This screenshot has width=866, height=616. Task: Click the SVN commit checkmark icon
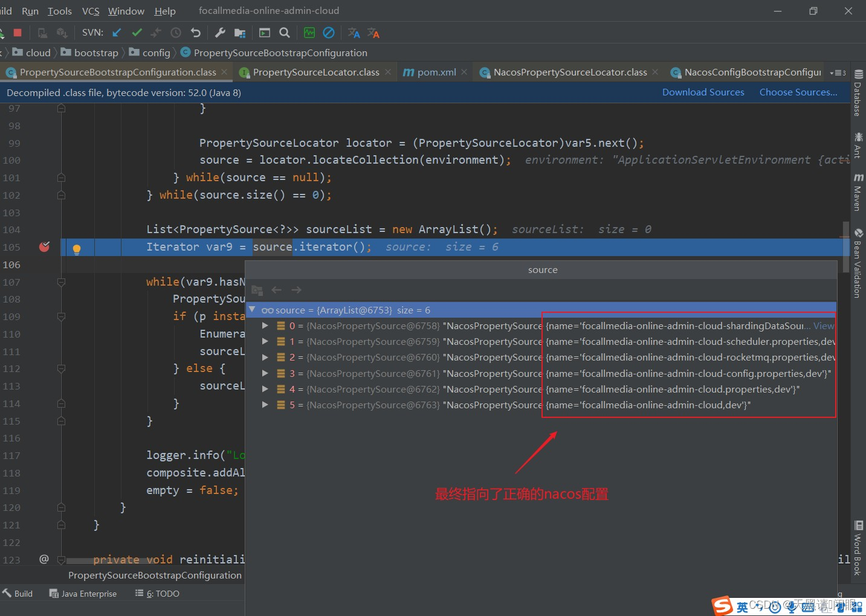pos(137,33)
